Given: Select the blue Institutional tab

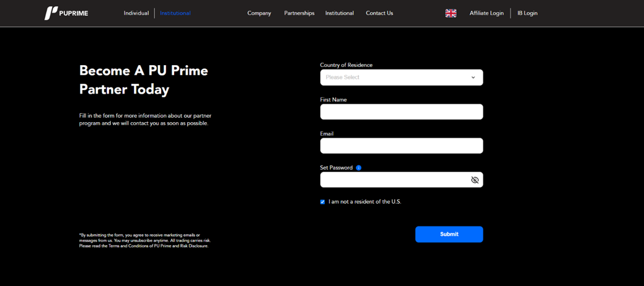Looking at the screenshot, I should [175, 13].
